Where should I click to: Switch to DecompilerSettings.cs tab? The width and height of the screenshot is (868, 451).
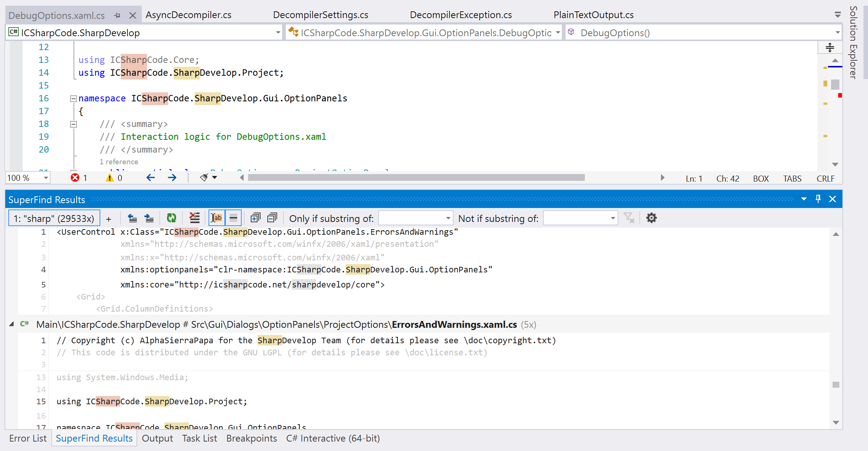point(321,15)
